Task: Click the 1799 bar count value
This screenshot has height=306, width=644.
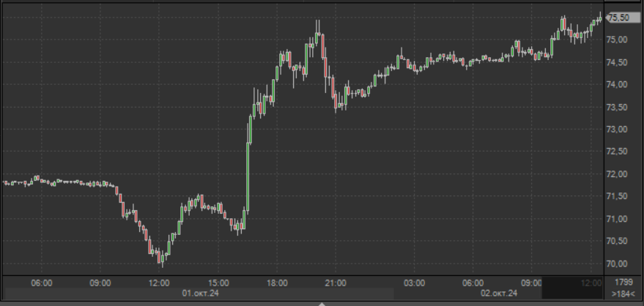Action: pyautogui.click(x=623, y=283)
